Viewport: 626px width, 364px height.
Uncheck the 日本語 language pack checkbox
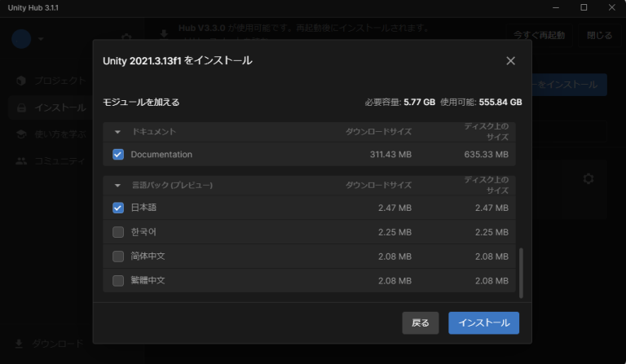(118, 208)
